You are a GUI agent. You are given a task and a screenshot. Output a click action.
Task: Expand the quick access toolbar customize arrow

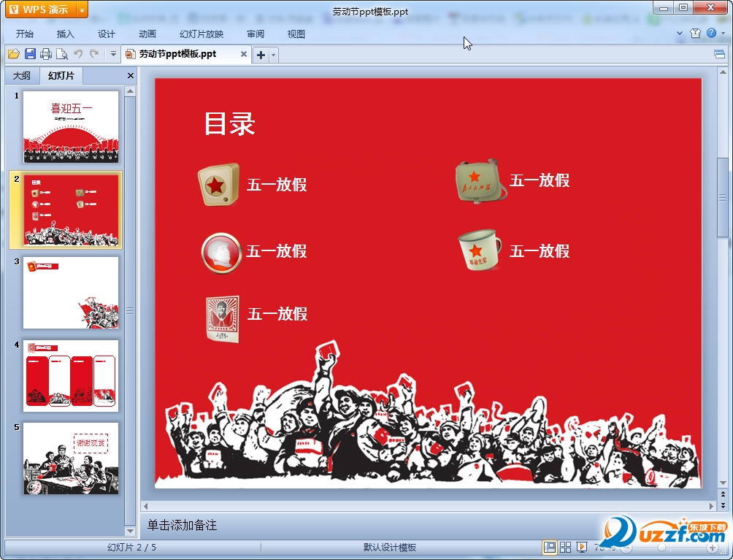[x=113, y=54]
